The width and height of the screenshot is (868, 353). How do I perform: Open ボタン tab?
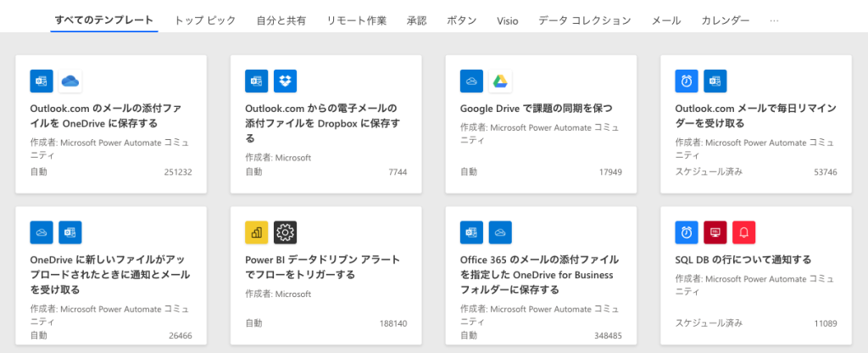point(462,20)
